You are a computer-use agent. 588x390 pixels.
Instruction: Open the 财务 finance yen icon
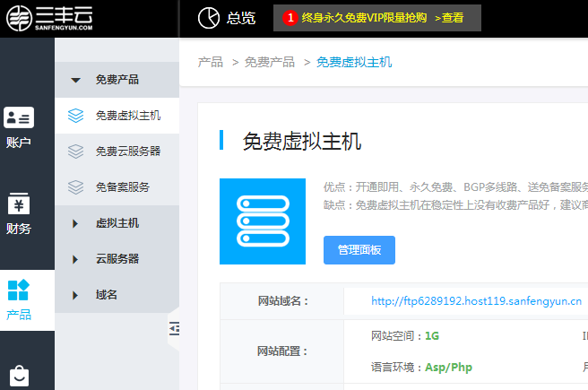tap(19, 204)
